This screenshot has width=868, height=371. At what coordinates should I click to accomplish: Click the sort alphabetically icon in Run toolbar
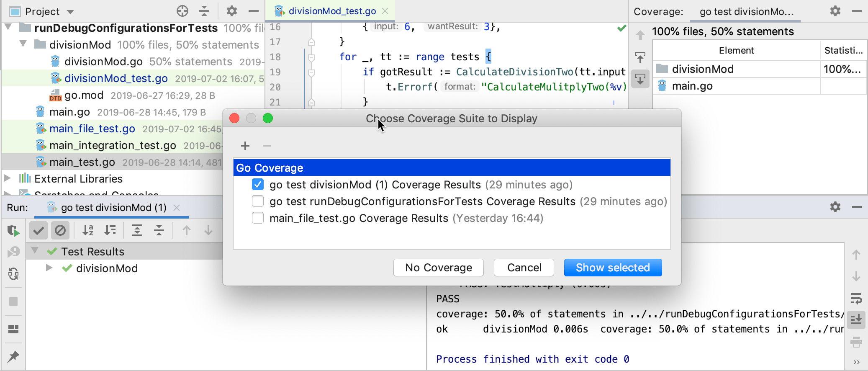(88, 230)
